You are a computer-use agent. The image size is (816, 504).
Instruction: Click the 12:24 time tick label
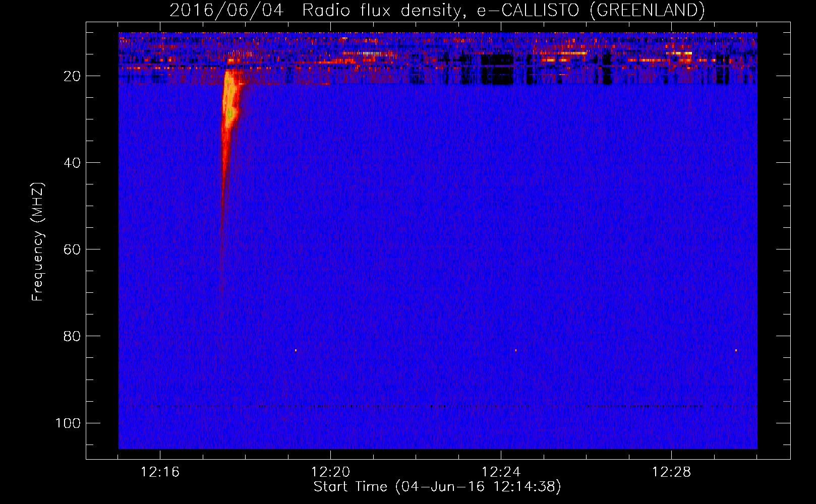click(501, 472)
